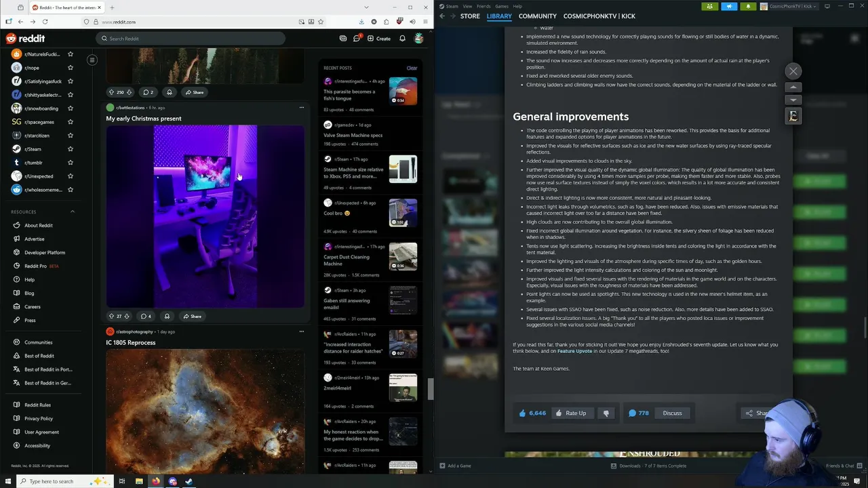868x488 pixels.
Task: Open Reddit user avatar menu
Action: coord(419,39)
